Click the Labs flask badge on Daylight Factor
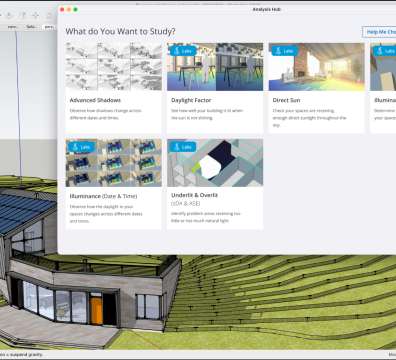The width and height of the screenshot is (396, 360). pos(182,51)
